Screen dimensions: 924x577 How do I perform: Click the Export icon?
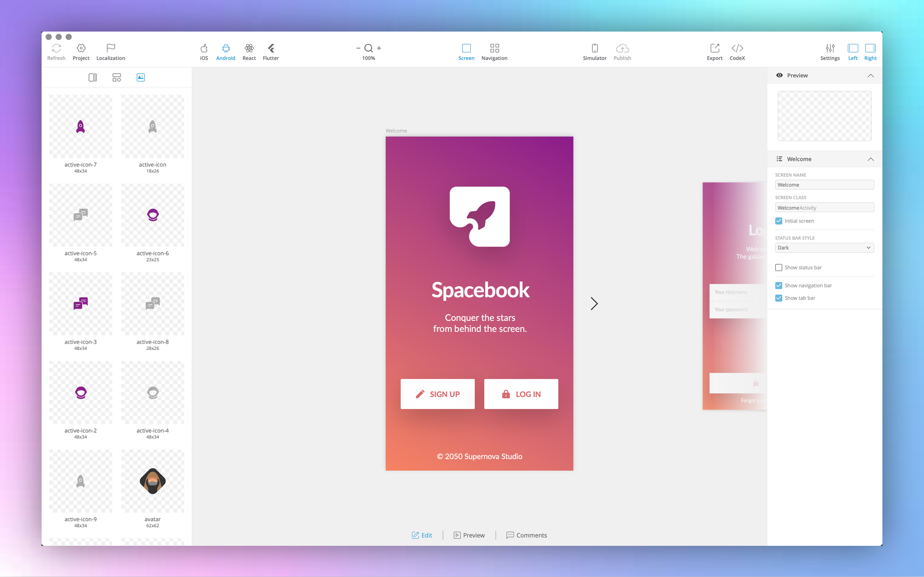coord(714,49)
